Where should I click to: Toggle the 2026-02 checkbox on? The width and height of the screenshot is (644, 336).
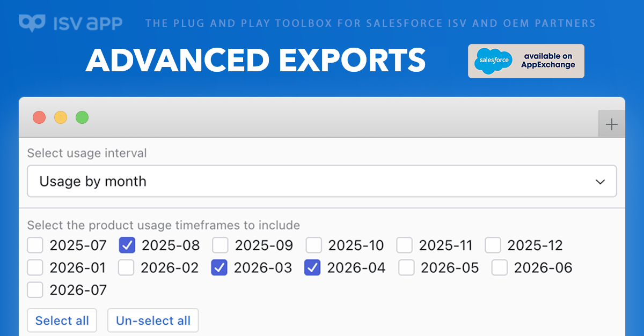coord(126,267)
